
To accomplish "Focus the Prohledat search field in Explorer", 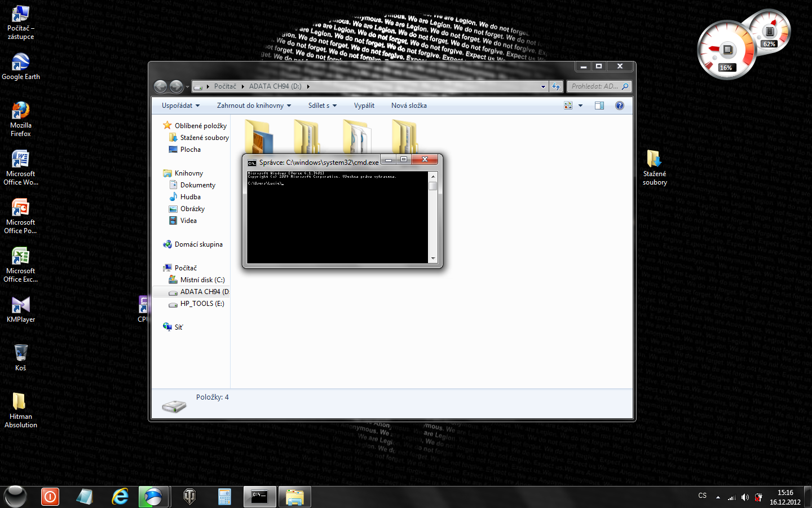I will (599, 86).
